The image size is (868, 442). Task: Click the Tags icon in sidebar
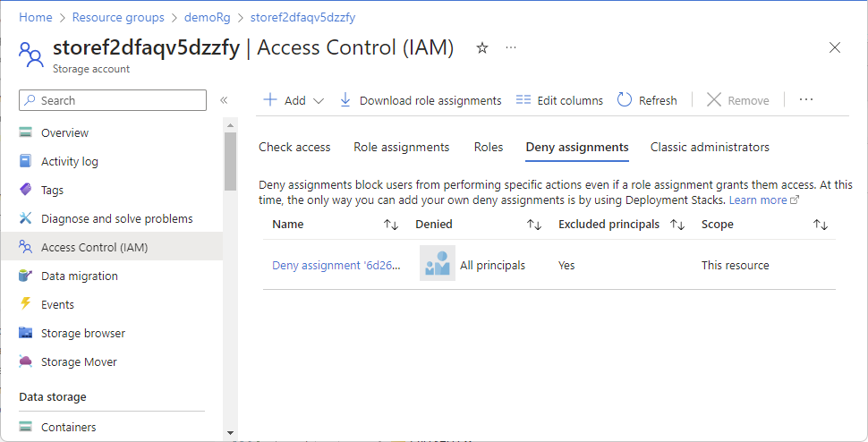pyautogui.click(x=25, y=190)
